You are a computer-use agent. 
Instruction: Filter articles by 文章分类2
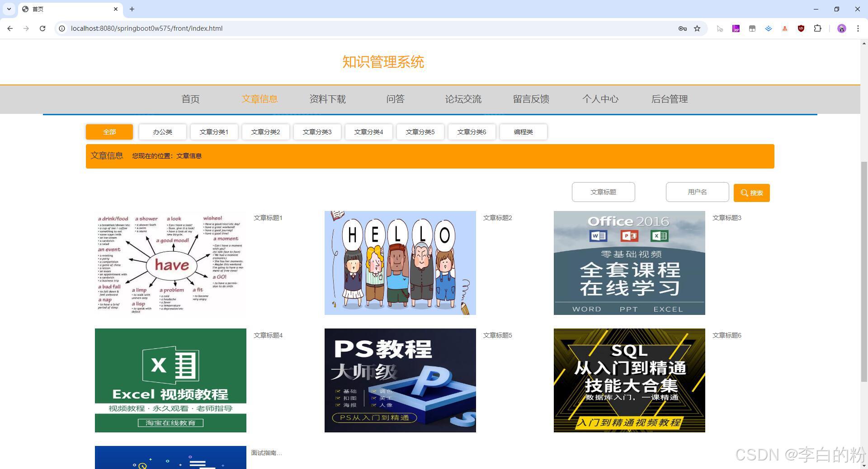(265, 132)
